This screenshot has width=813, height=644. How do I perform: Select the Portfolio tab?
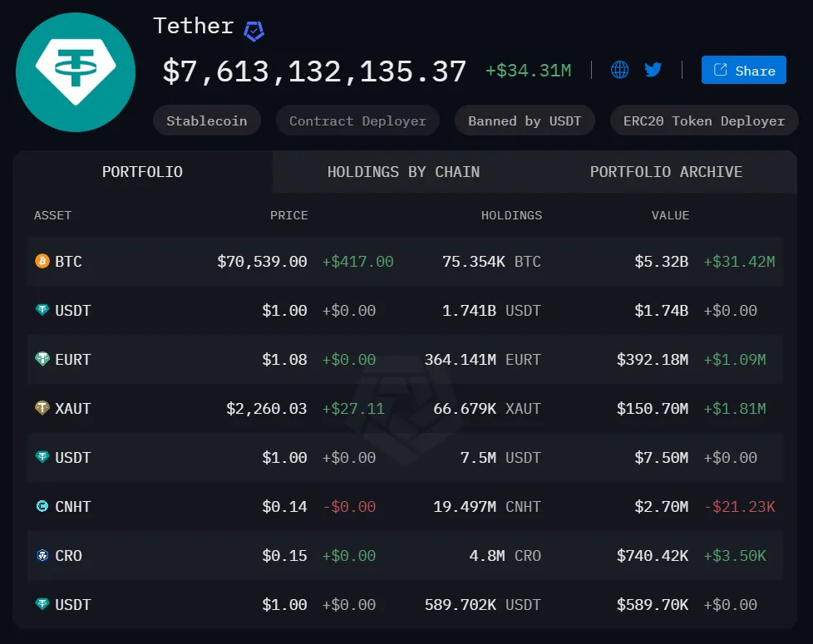click(x=142, y=172)
